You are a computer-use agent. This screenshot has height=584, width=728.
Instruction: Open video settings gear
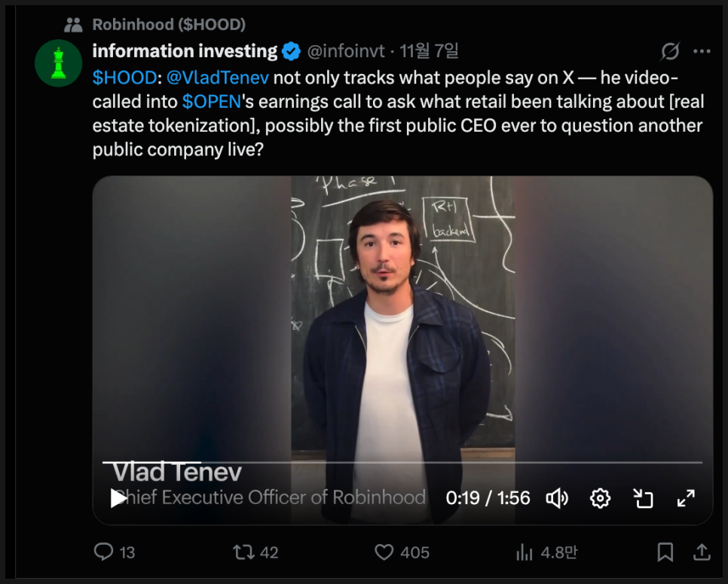[600, 498]
